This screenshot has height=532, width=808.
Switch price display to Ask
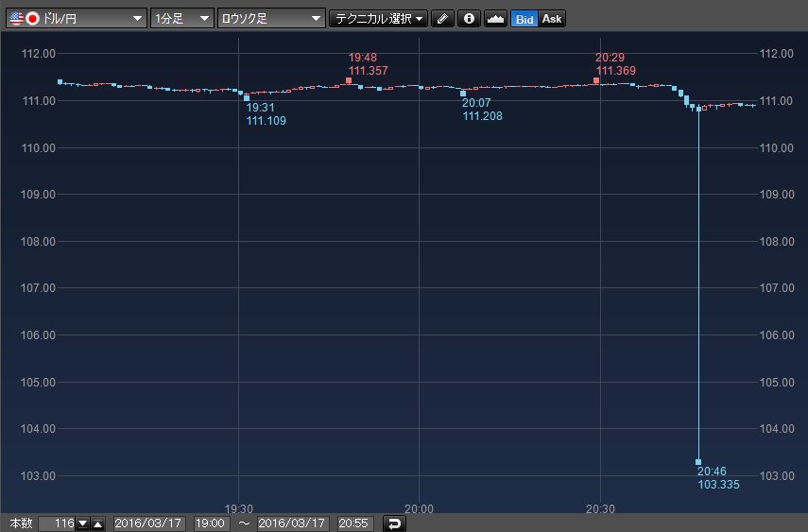[x=552, y=19]
